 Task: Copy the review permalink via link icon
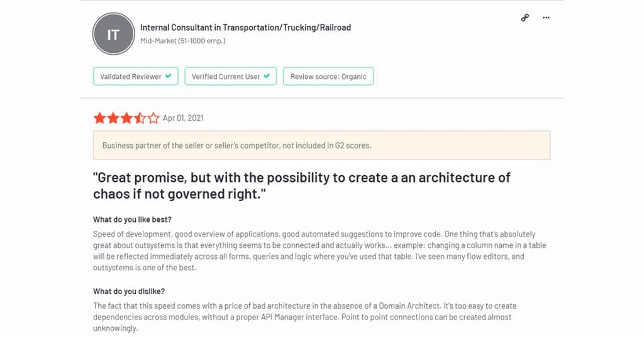[525, 18]
